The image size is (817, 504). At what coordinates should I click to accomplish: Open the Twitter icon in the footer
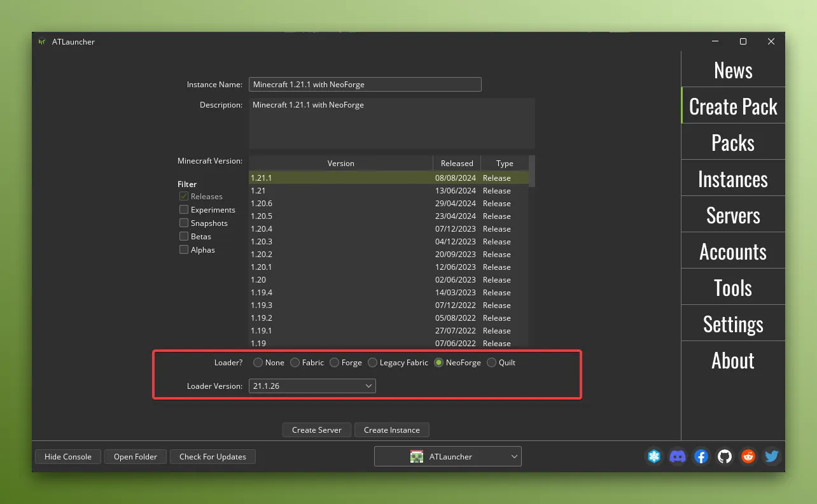(771, 456)
